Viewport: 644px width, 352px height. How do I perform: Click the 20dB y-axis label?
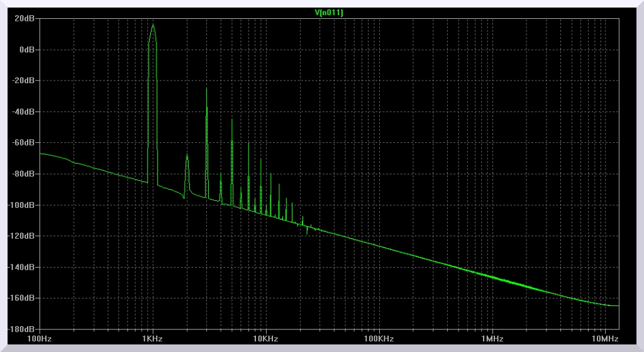(25, 19)
